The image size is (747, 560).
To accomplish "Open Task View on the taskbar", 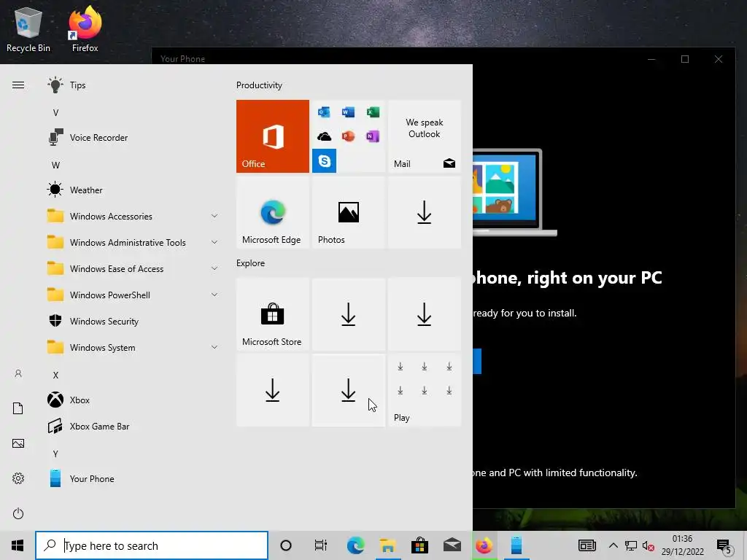I will [x=321, y=545].
